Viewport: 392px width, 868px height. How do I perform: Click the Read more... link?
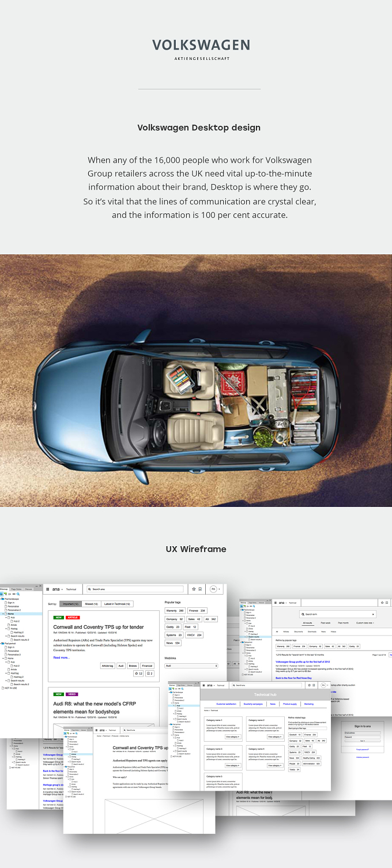pos(61,657)
